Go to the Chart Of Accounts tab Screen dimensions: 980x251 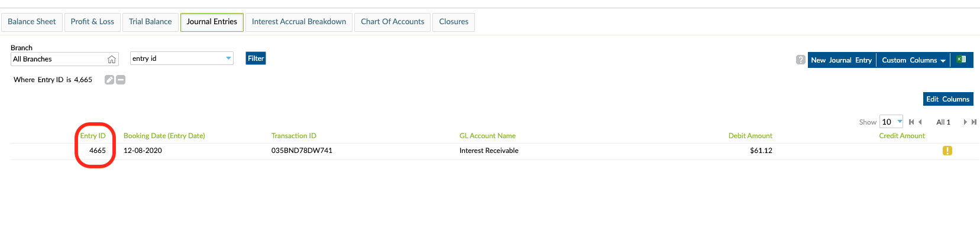tap(392, 22)
